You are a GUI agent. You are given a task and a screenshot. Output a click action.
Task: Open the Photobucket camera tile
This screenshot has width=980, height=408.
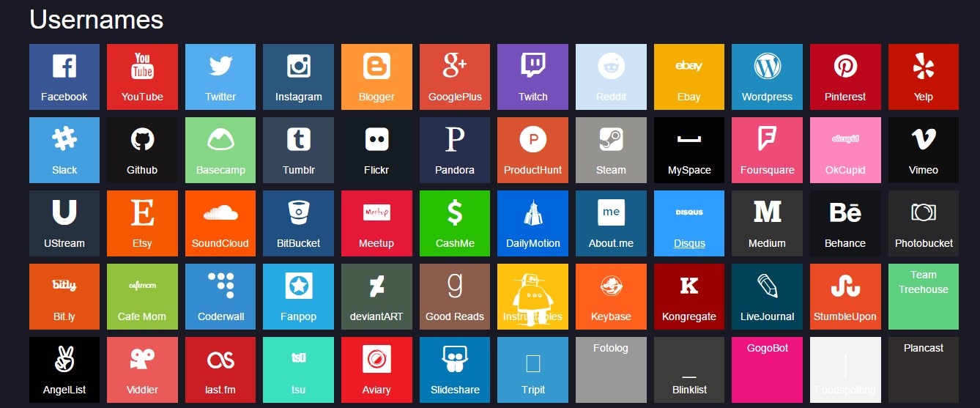pyautogui.click(x=924, y=223)
